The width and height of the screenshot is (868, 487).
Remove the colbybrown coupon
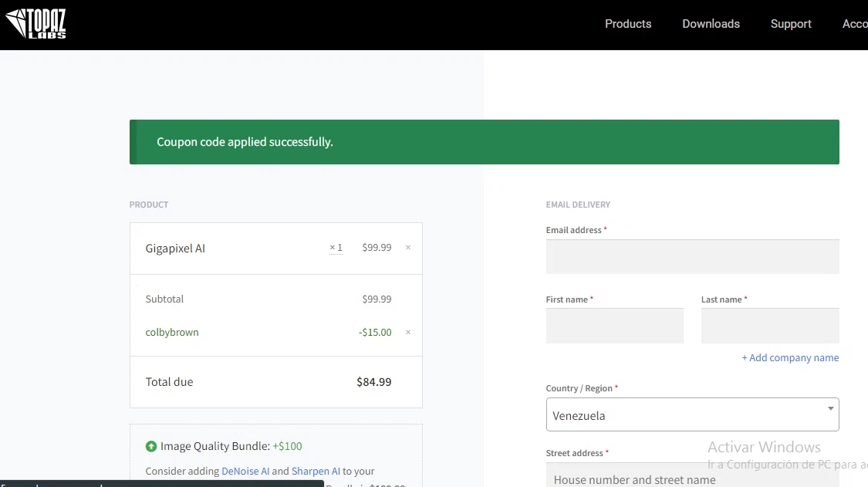408,333
